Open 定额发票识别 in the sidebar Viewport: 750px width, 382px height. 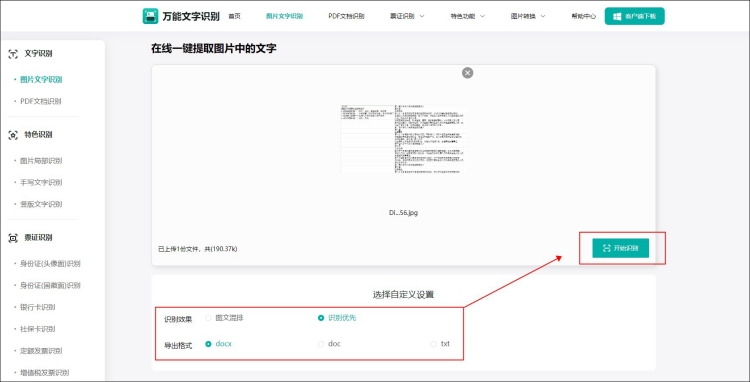[x=41, y=350]
